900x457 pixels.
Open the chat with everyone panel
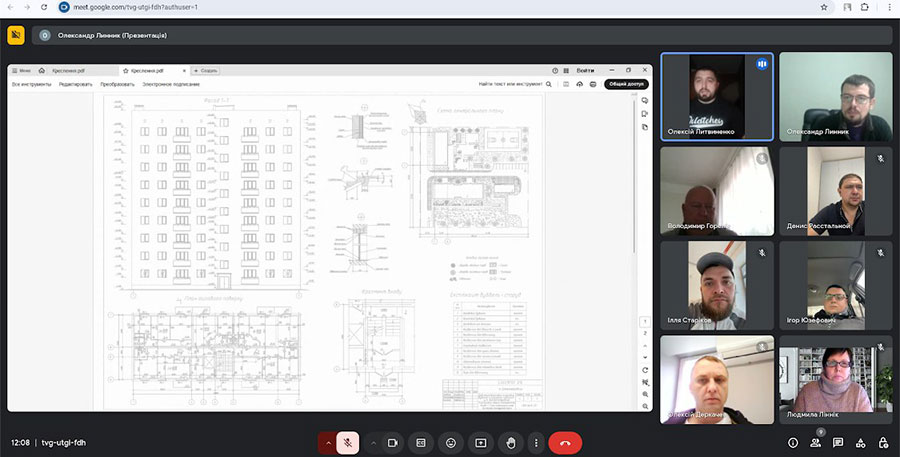pyautogui.click(x=838, y=442)
